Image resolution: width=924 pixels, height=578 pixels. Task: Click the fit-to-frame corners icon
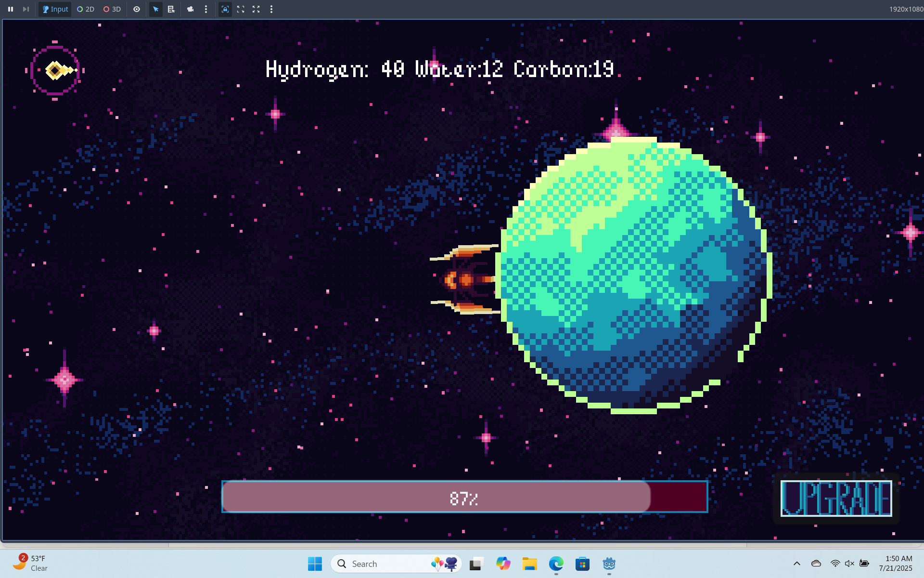(241, 9)
